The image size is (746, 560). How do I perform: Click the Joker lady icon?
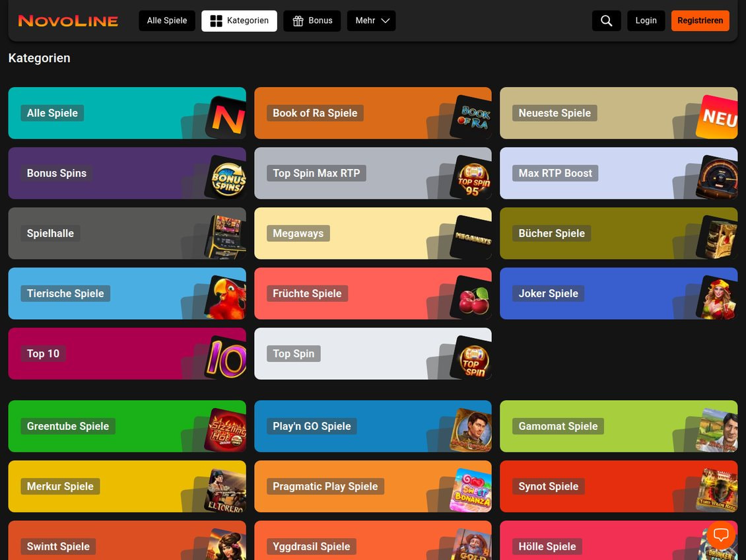(717, 297)
